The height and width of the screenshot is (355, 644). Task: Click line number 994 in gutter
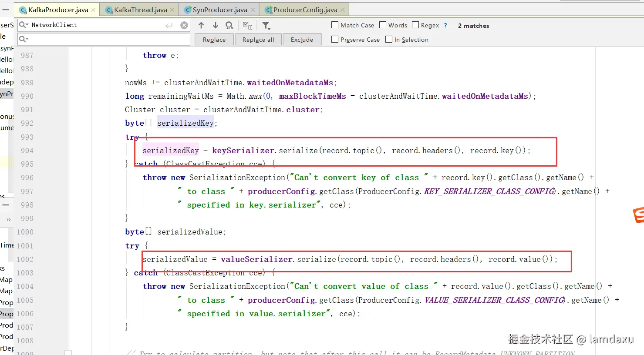pyautogui.click(x=27, y=151)
